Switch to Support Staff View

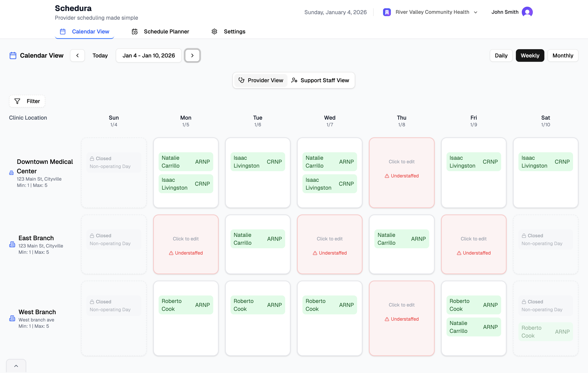tap(320, 80)
